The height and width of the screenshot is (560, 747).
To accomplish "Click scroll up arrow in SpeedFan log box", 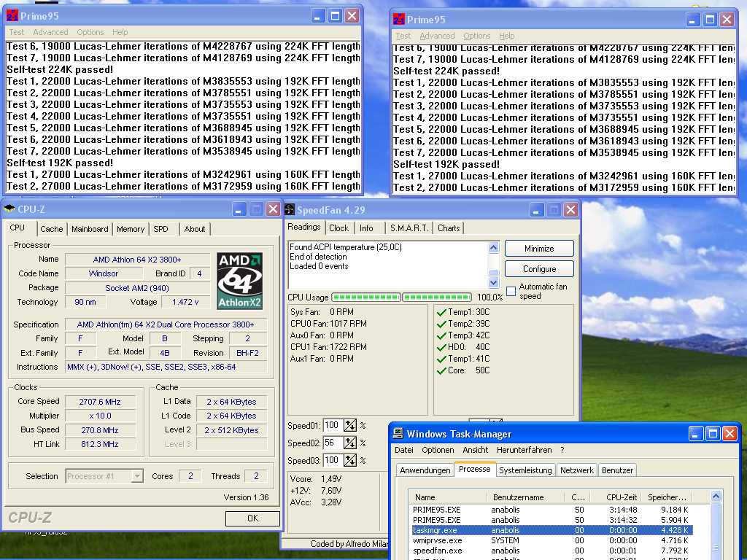I will click(x=494, y=247).
